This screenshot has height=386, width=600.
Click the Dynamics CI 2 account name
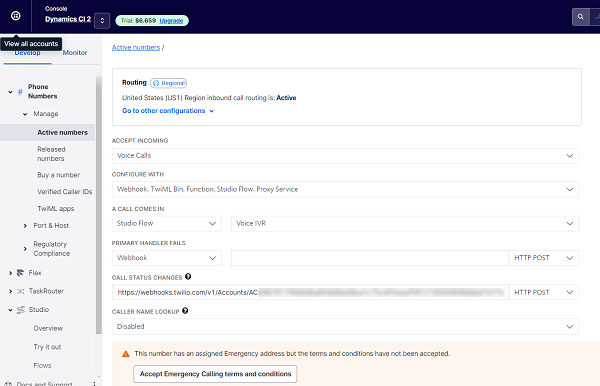click(x=68, y=19)
